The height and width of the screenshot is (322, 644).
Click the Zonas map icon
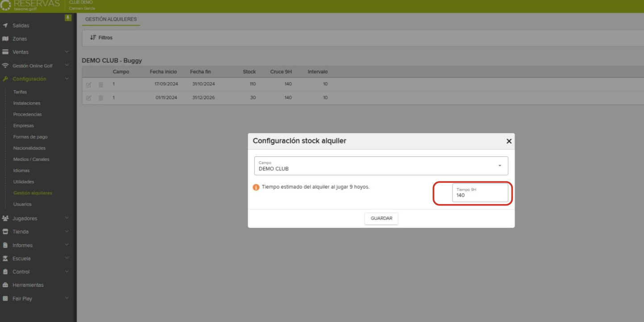(x=5, y=39)
